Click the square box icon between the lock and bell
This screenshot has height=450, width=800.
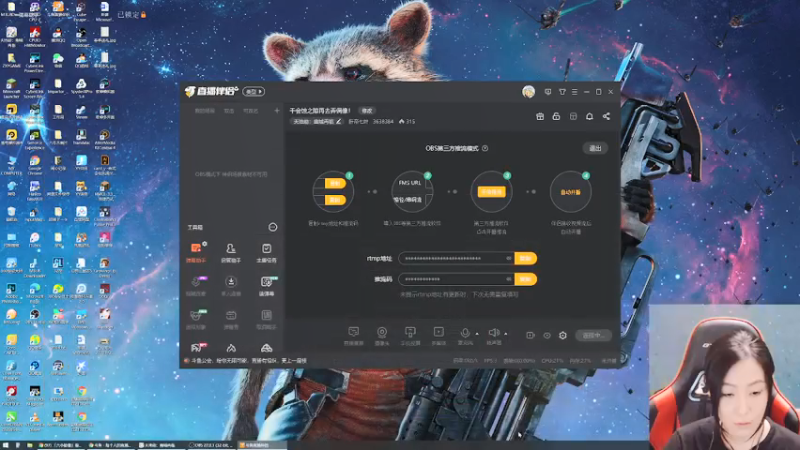pos(573,116)
